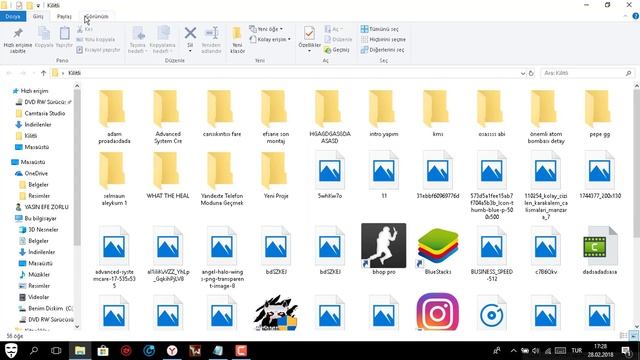This screenshot has height=360, width=640.
Task: Select Videolar in sidebar
Action: 38,297
